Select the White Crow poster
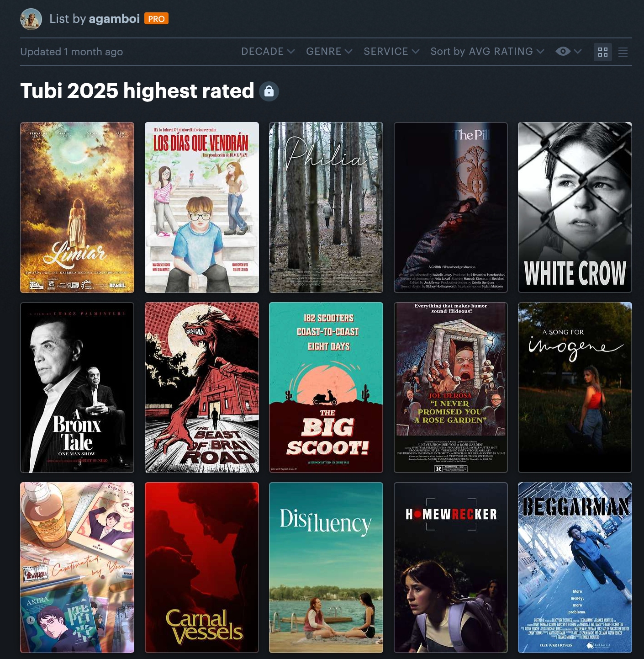 coord(575,207)
